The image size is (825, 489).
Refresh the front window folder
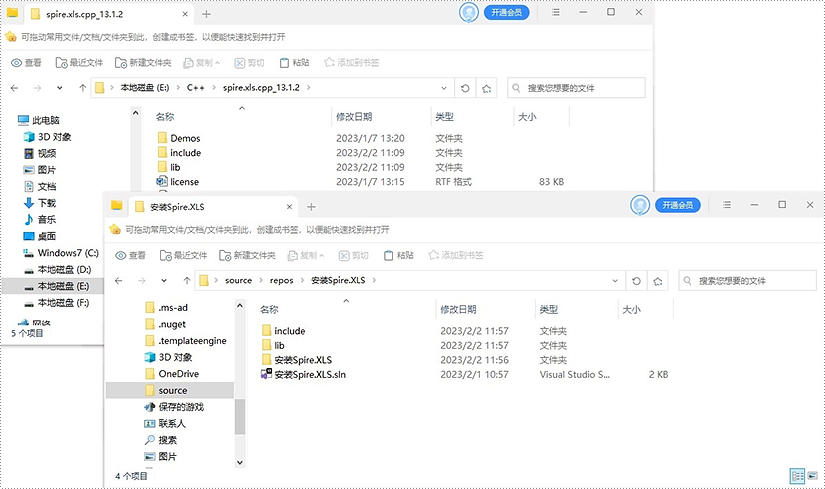coord(636,281)
